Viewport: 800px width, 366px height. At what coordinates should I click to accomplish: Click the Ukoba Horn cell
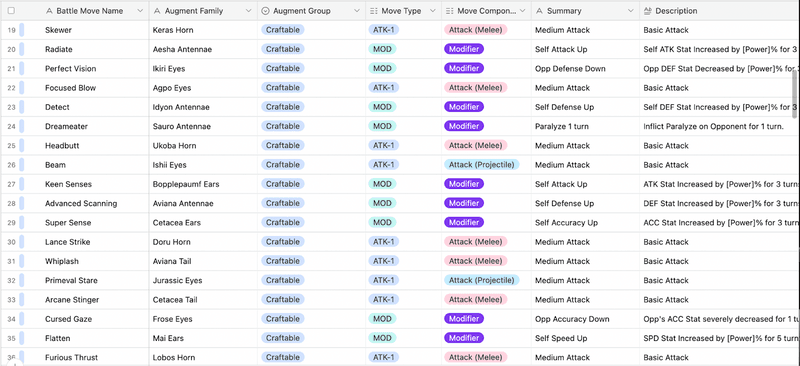tap(203, 146)
